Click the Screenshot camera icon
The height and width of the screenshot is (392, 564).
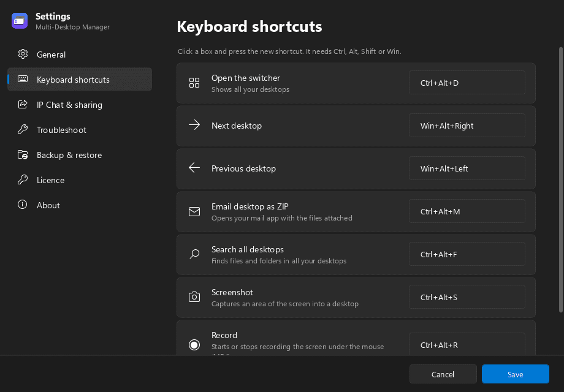tap(194, 297)
